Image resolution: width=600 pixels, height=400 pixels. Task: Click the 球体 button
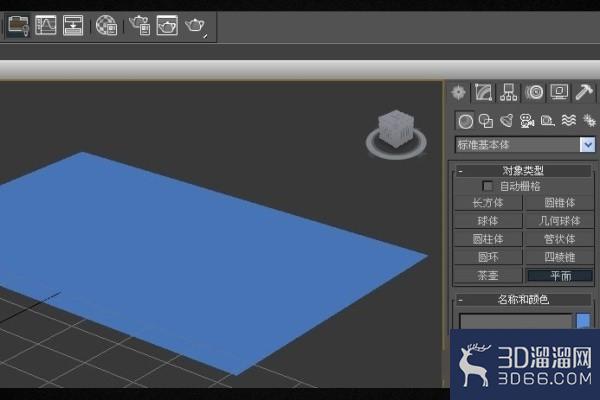click(x=488, y=221)
